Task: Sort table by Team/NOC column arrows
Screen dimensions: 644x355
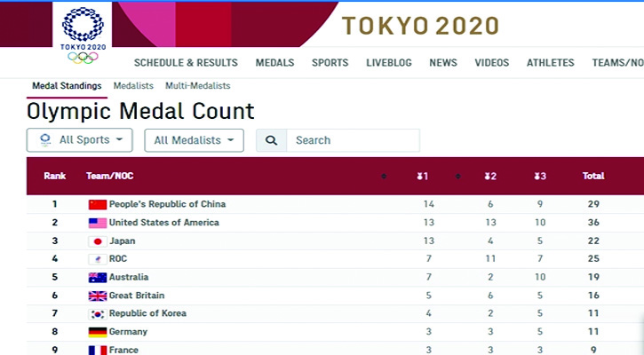Action: pos(384,176)
